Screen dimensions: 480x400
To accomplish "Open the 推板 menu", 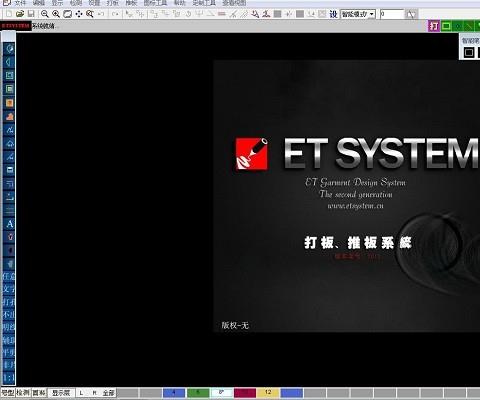I will 131,3.
